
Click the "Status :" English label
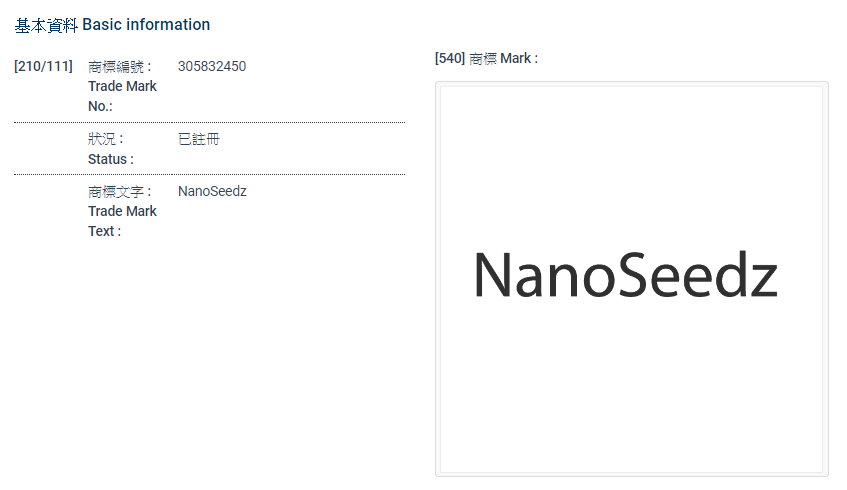pyautogui.click(x=110, y=159)
